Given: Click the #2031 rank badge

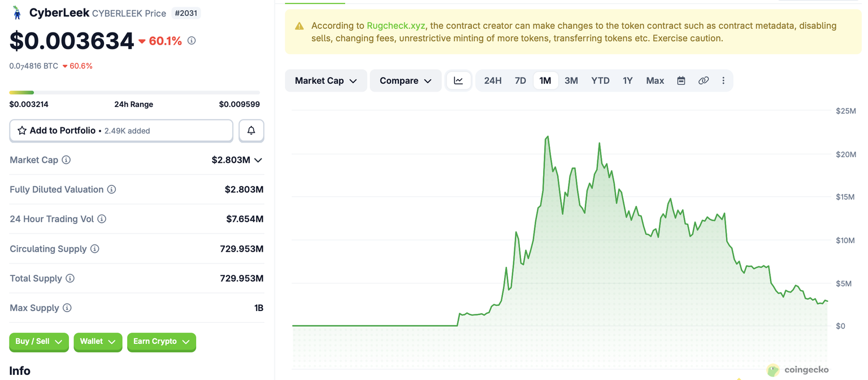Looking at the screenshot, I should 186,12.
